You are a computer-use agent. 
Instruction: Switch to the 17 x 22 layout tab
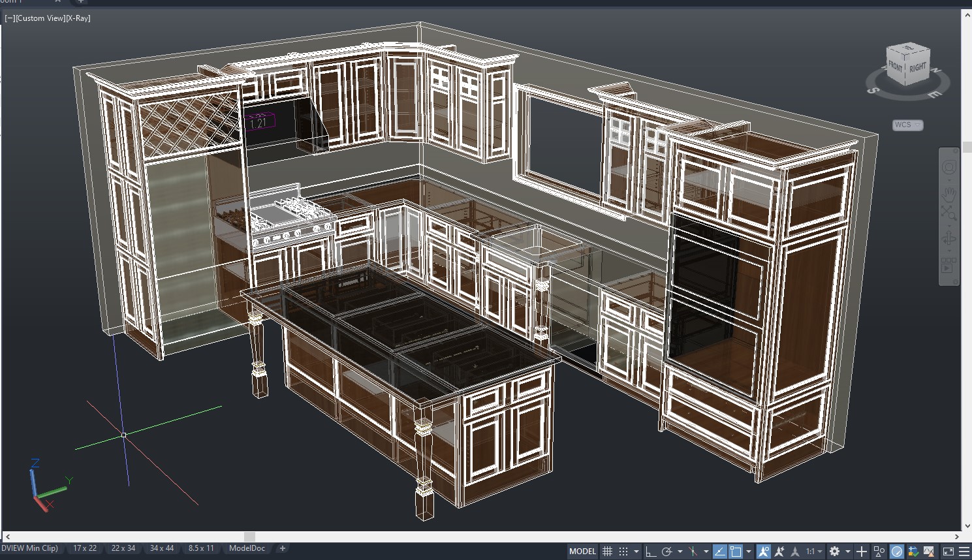click(85, 548)
